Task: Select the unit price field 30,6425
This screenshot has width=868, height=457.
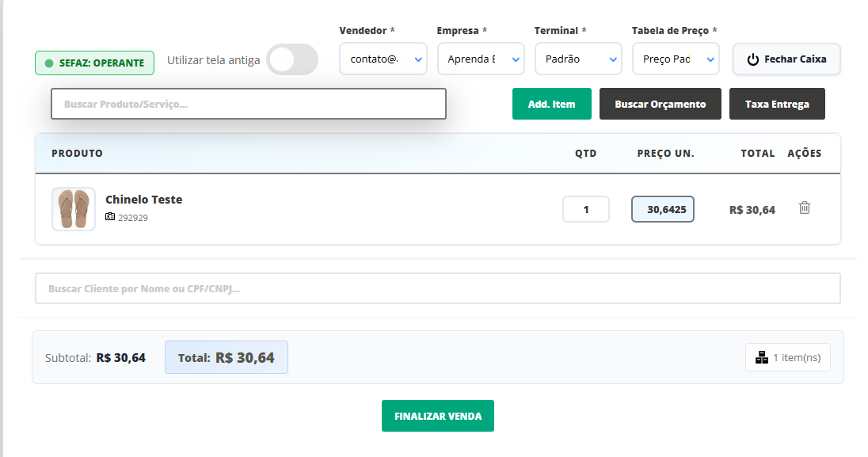Action: click(x=663, y=209)
